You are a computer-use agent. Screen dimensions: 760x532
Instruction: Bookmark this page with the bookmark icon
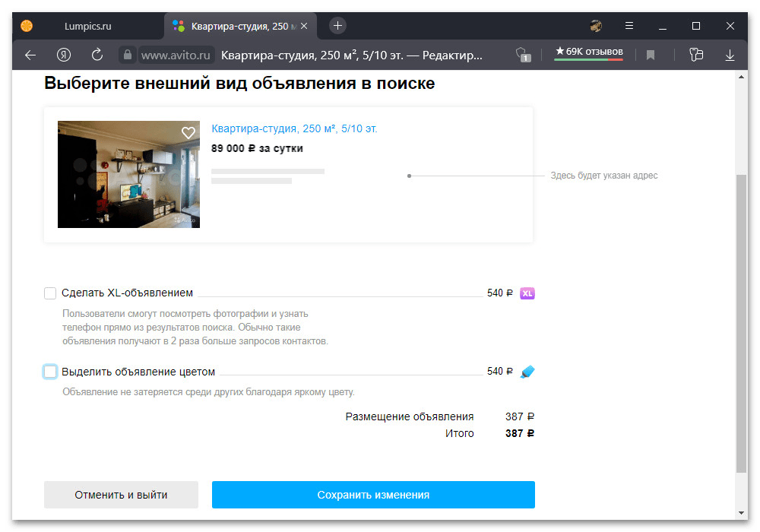pos(651,55)
